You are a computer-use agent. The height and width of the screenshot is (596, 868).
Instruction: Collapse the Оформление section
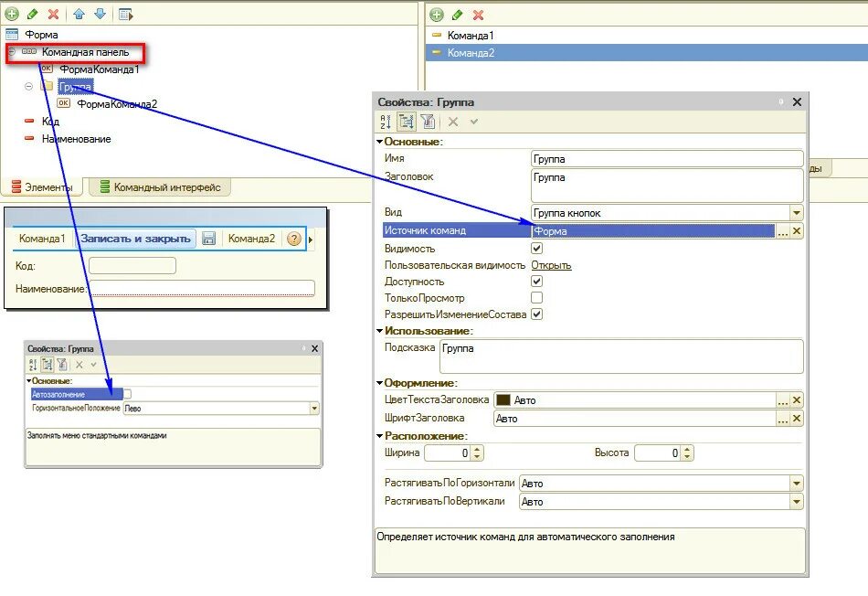[380, 383]
